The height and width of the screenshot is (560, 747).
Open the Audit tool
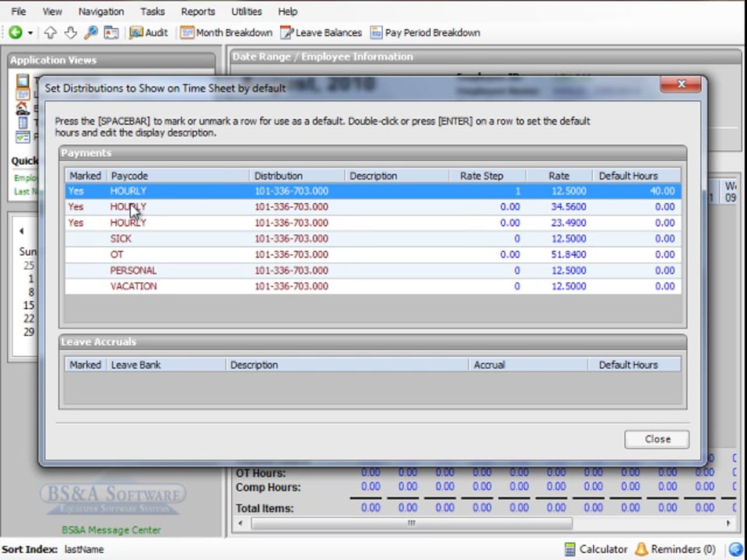pyautogui.click(x=149, y=33)
